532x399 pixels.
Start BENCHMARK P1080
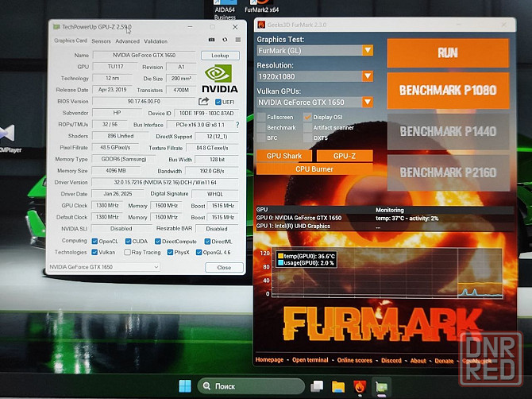tap(448, 91)
